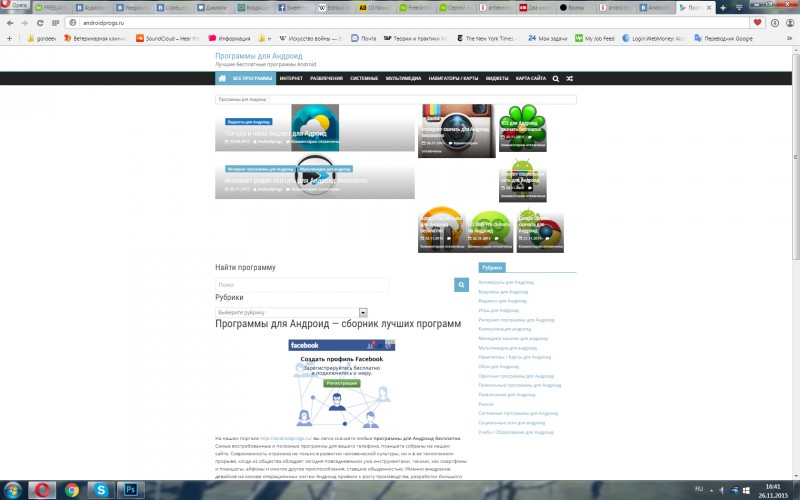Click the Поиск search input field
The image size is (800, 500).
[x=302, y=285]
